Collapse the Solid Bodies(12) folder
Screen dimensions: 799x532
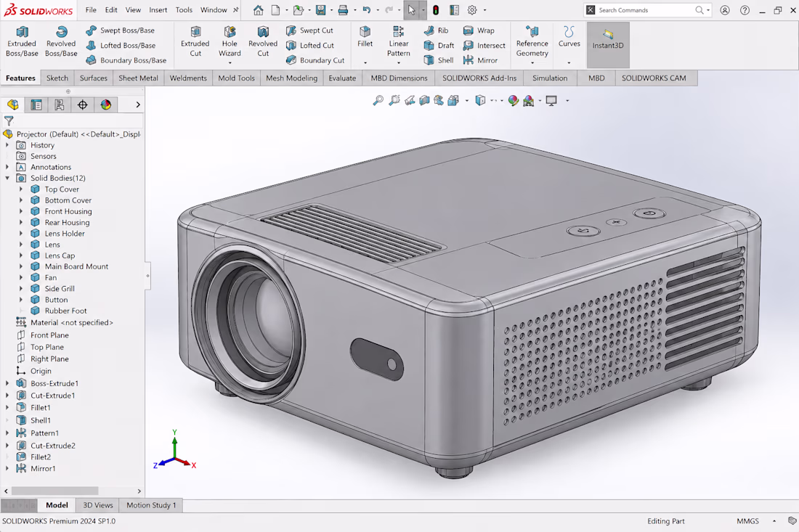tap(8, 179)
